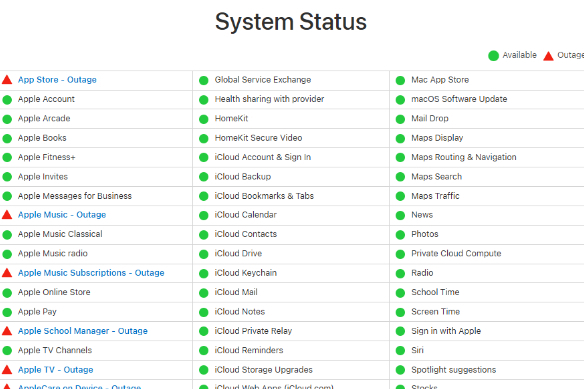Click the red Outage legend triangle
The image size is (584, 389).
coord(548,56)
